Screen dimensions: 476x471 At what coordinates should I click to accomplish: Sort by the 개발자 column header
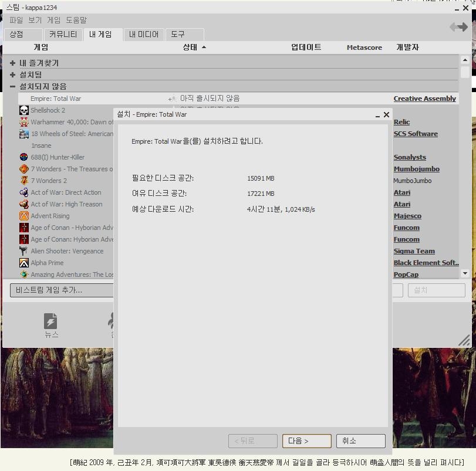407,48
